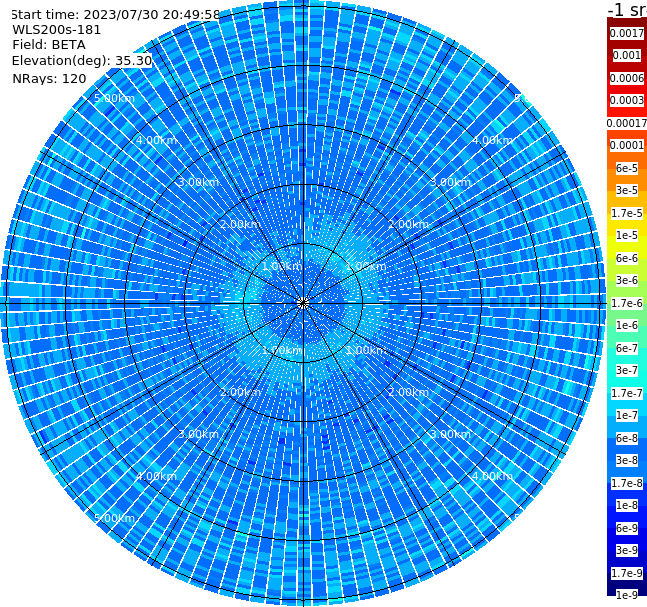Select the 6e-9 colorbar value
Viewport: 647px width, 607px height.
[627, 528]
